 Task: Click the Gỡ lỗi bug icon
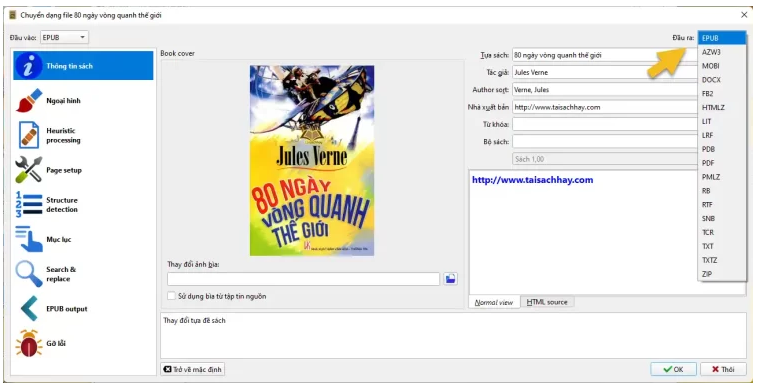(29, 343)
